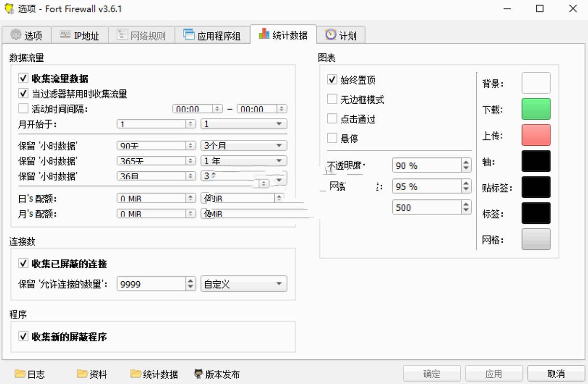Click stepper of 365天 spin box
Viewport: 588px width, 384px height.
[x=191, y=161]
